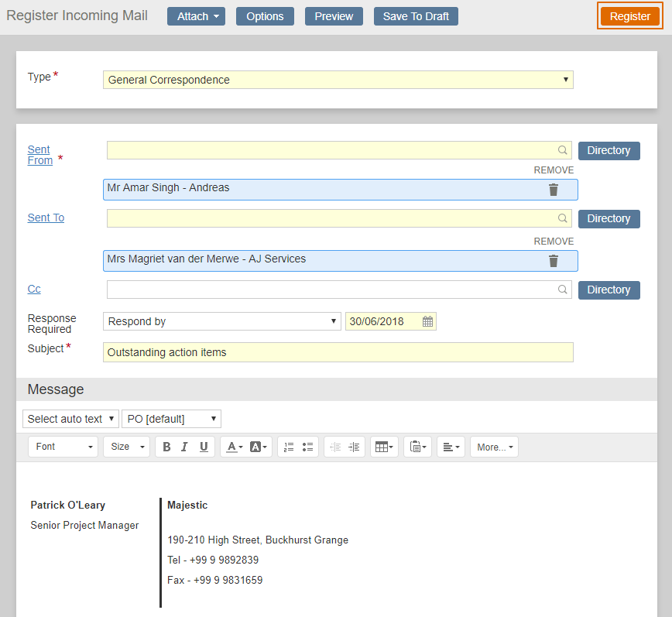This screenshot has height=617, width=672.
Task: Expand the Type dropdown
Action: (338, 80)
